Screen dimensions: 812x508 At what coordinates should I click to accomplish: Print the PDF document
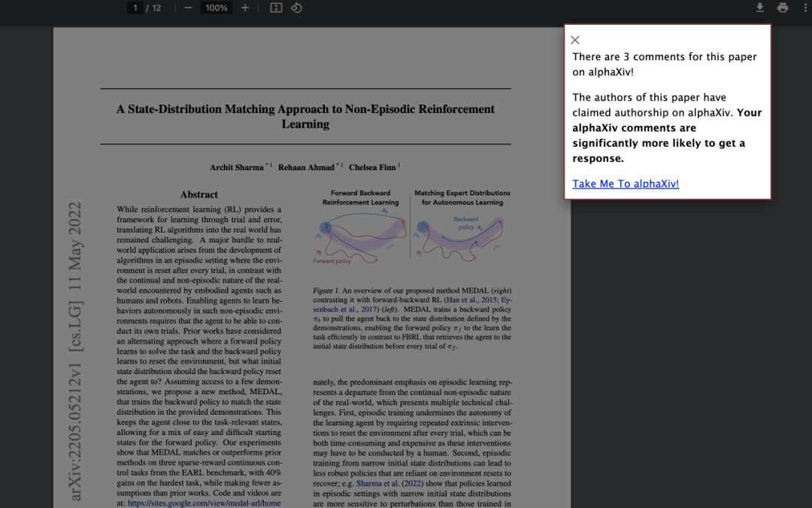click(783, 8)
